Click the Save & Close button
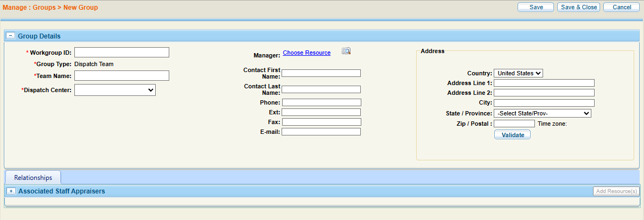Image resolution: width=644 pixels, height=220 pixels. tap(578, 7)
